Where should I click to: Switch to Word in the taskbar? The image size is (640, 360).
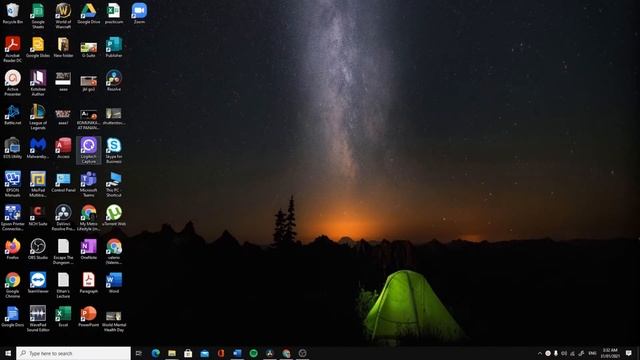click(x=237, y=353)
